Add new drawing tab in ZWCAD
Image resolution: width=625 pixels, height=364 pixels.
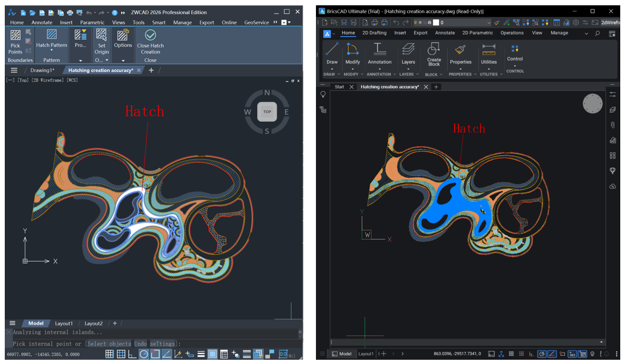(x=151, y=70)
